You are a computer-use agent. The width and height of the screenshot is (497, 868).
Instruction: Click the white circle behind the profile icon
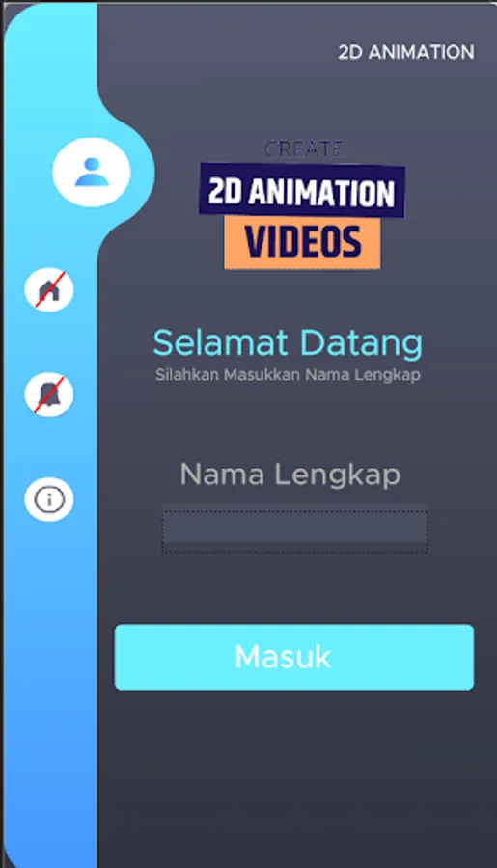[x=92, y=173]
